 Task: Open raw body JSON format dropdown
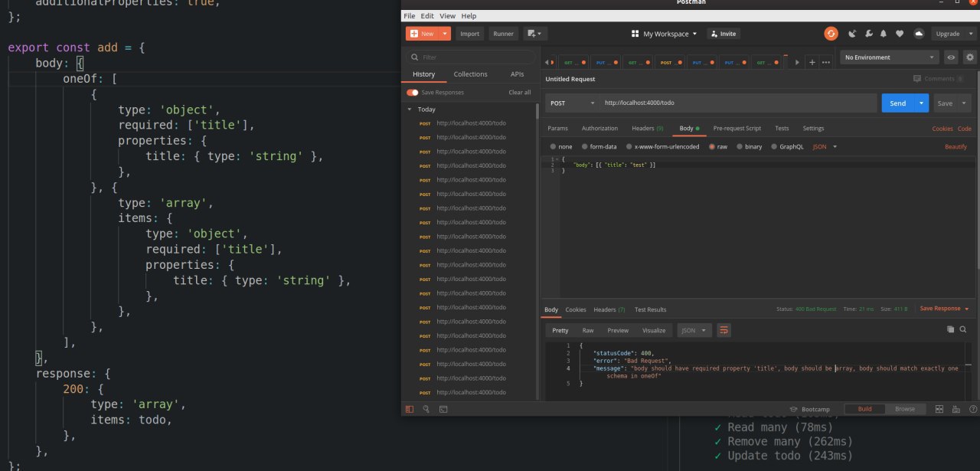pyautogui.click(x=825, y=146)
